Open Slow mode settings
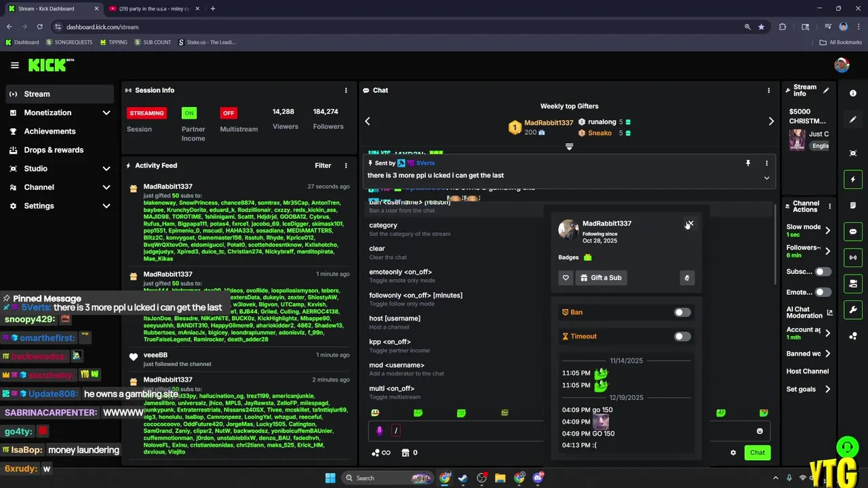The height and width of the screenshot is (488, 868). [x=808, y=230]
